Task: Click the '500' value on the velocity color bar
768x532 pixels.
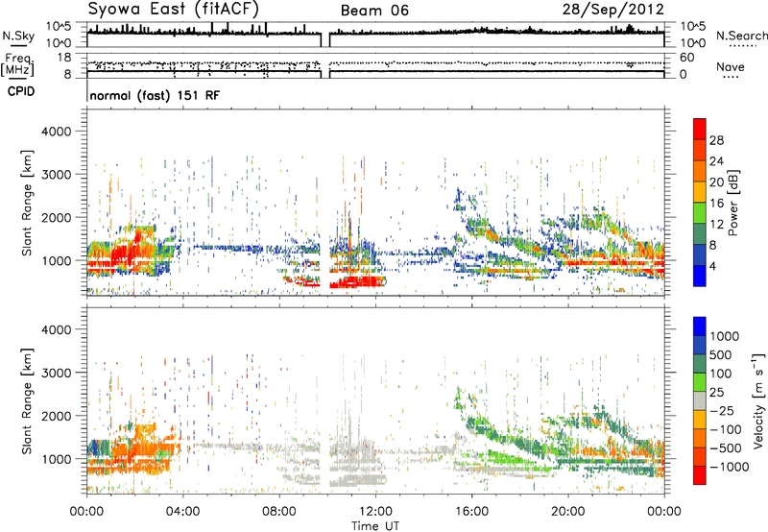Action: click(x=723, y=354)
